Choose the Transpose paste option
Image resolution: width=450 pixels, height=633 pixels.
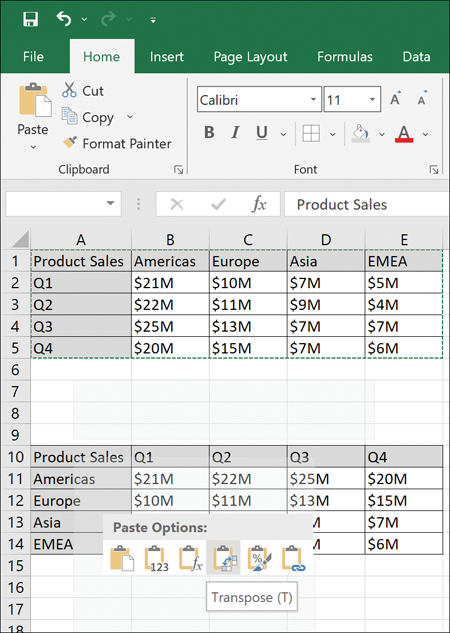pos(224,558)
